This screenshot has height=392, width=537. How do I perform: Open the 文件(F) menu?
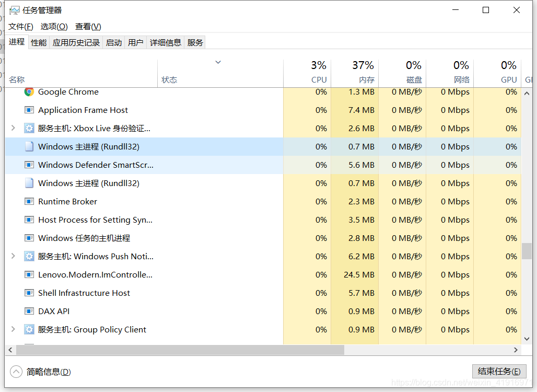click(x=21, y=26)
